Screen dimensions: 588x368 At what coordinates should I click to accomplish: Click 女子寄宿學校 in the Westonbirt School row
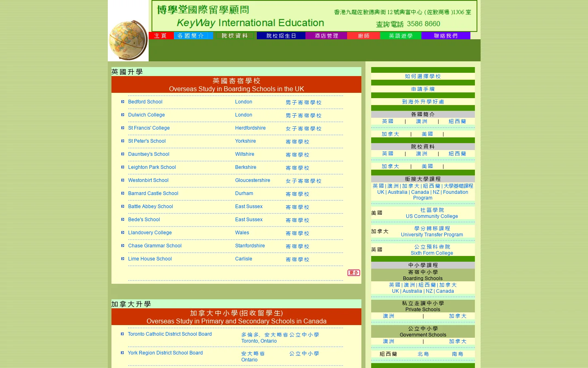point(303,181)
